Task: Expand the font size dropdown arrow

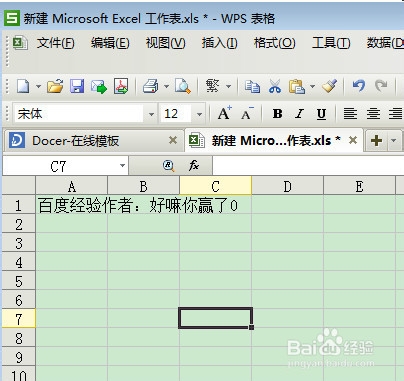Action: [199, 114]
